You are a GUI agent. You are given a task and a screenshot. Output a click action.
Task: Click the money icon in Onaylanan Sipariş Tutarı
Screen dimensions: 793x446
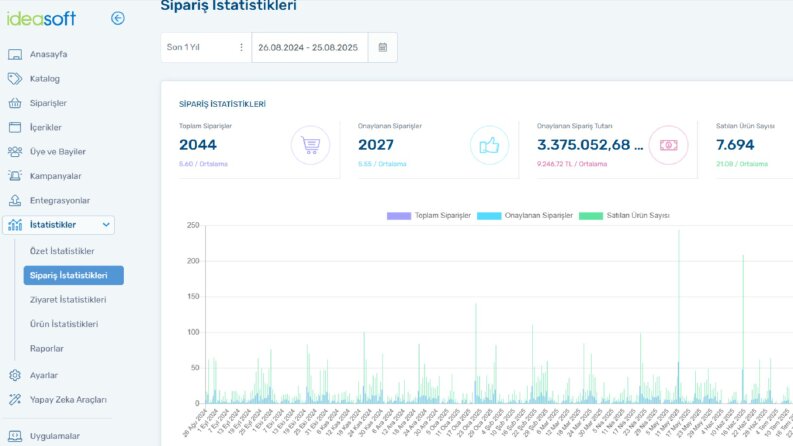(668, 145)
